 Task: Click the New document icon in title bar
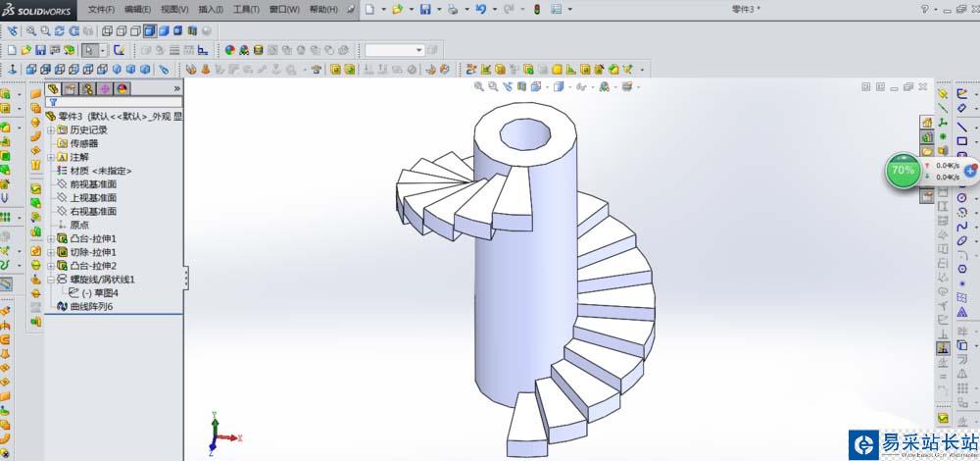(370, 10)
